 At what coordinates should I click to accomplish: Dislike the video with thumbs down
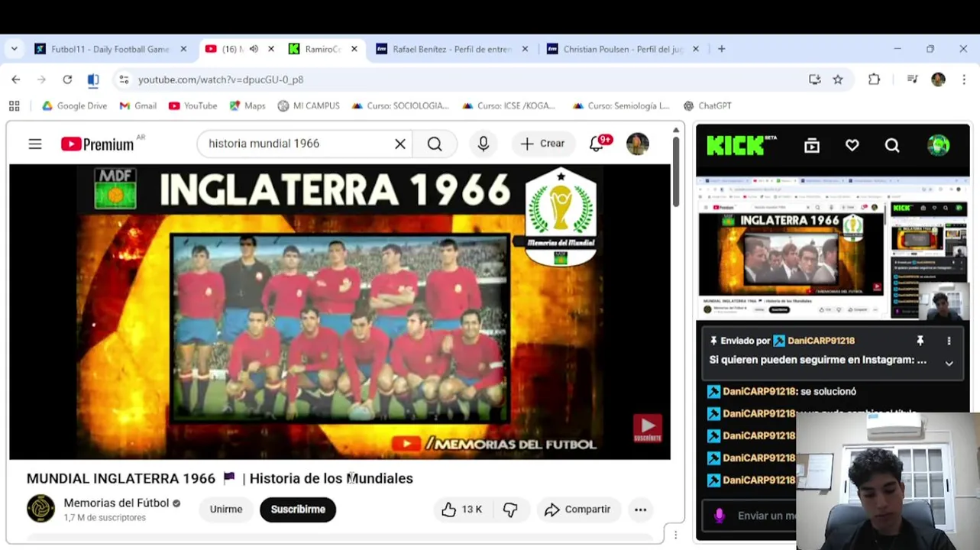click(510, 510)
